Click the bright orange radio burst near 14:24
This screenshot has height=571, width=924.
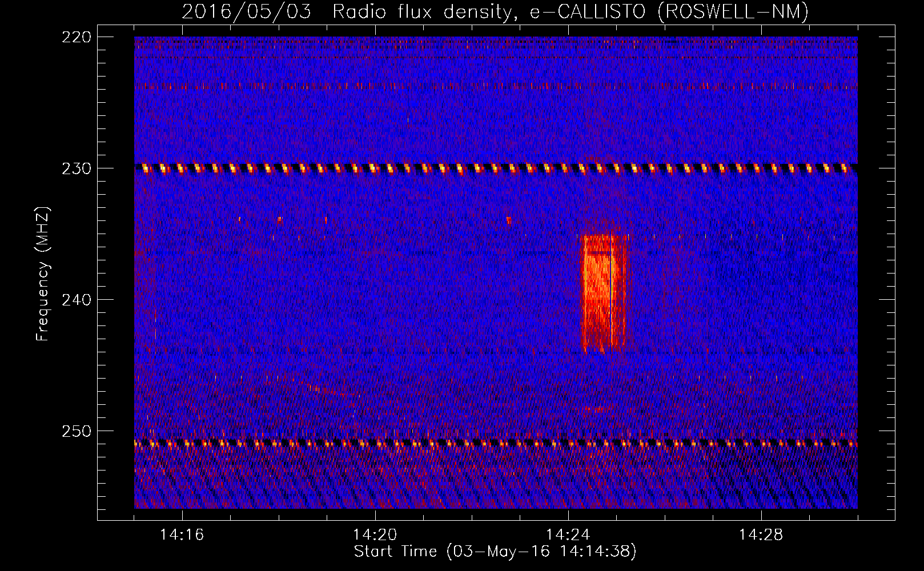604,294
